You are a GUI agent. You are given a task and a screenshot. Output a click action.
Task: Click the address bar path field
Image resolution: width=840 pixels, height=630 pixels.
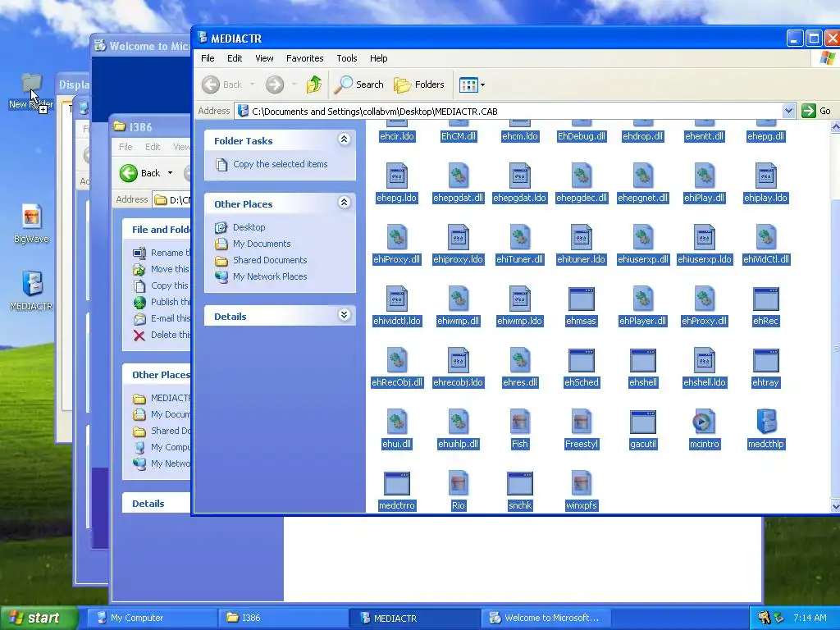coord(509,111)
